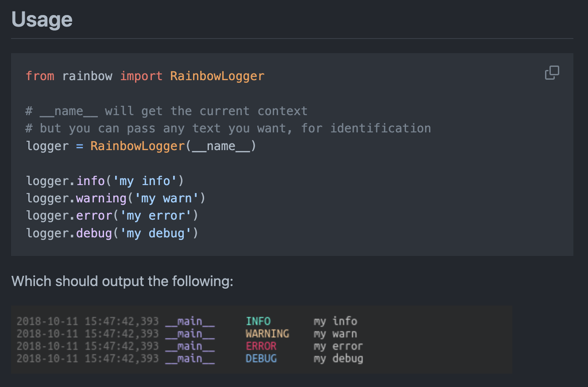588x387 pixels.
Task: Click the output screenshot image
Action: [x=262, y=340]
